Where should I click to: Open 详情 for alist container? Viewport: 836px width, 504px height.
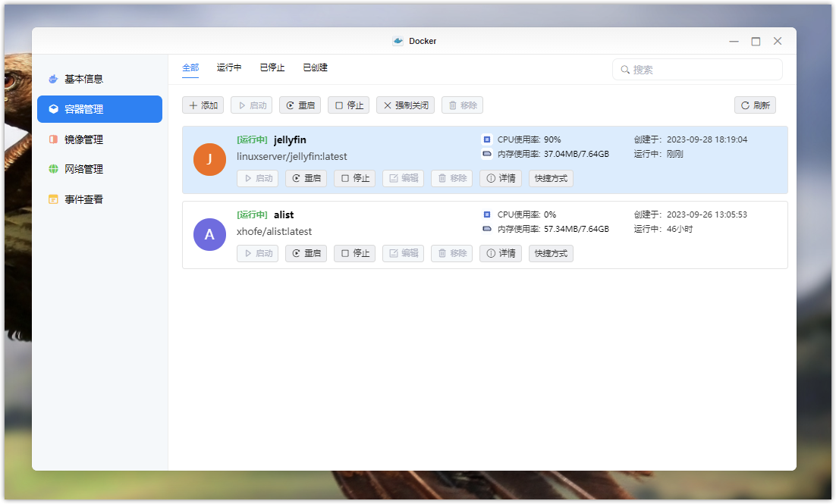(x=501, y=254)
